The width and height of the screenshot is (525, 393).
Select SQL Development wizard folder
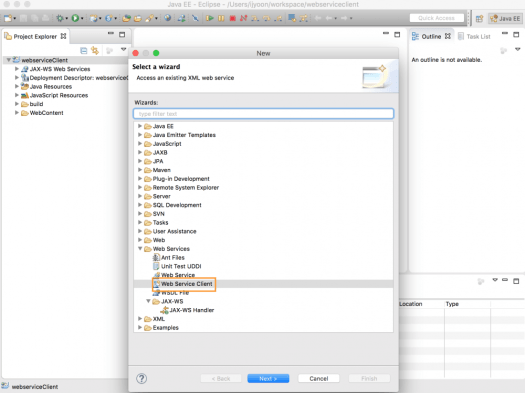click(173, 205)
